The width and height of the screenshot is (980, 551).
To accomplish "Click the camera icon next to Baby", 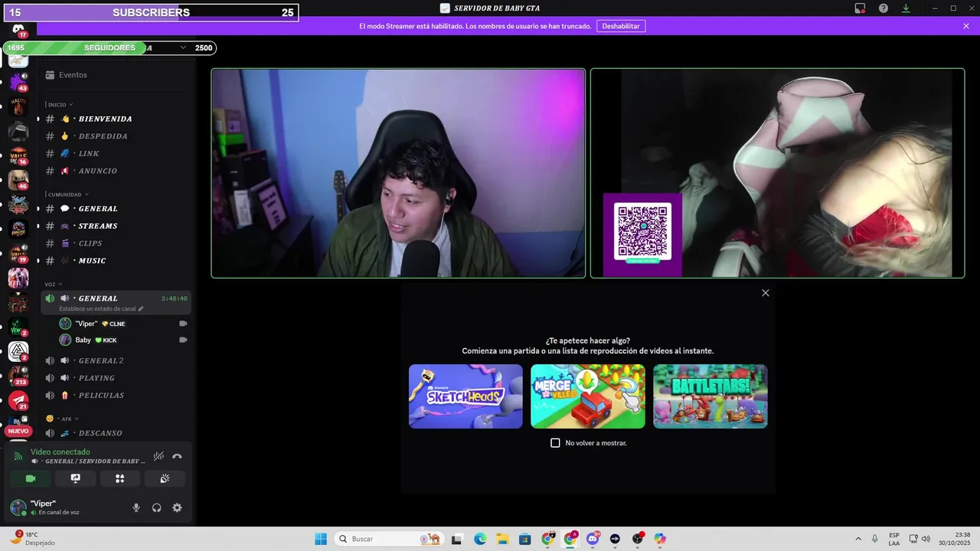I will [x=183, y=340].
